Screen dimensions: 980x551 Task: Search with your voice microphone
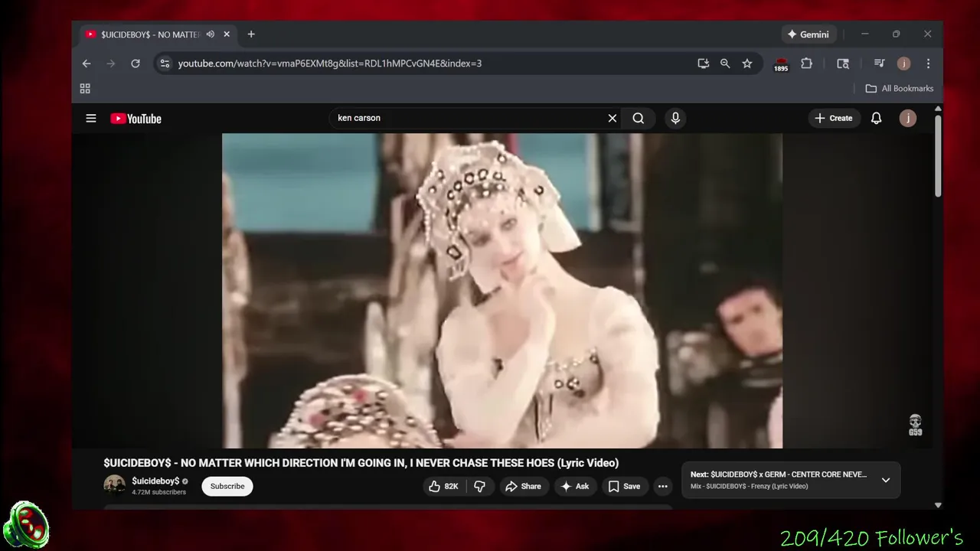[x=675, y=118]
